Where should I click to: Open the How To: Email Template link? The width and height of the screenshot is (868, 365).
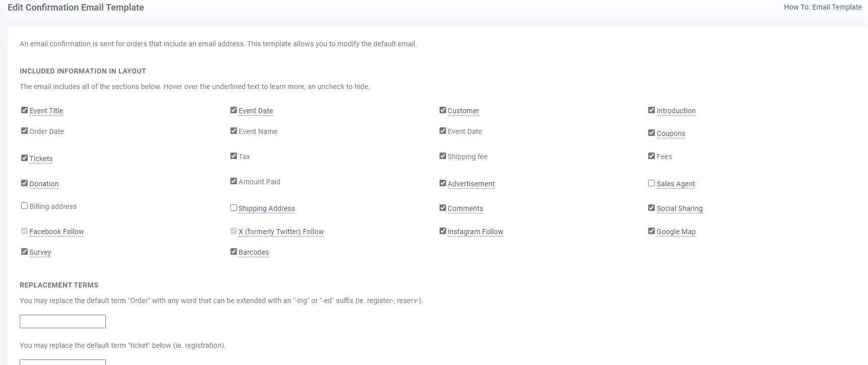click(x=823, y=7)
